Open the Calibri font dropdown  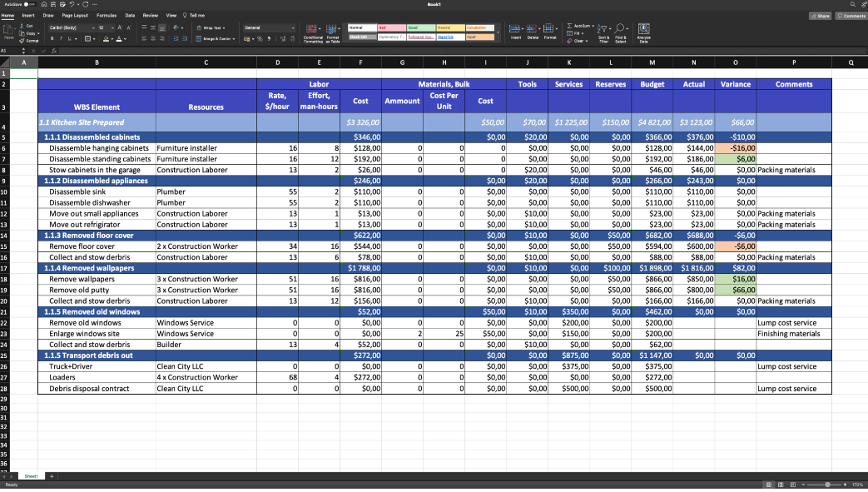(94, 27)
